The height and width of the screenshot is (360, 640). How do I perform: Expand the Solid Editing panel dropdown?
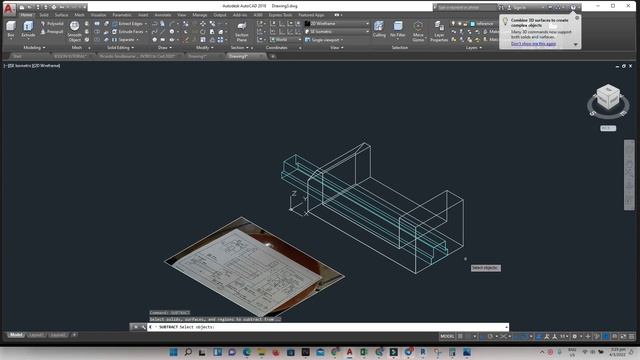pos(120,48)
